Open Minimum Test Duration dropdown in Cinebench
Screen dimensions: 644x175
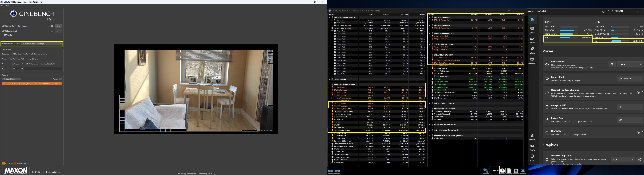coord(41,44)
